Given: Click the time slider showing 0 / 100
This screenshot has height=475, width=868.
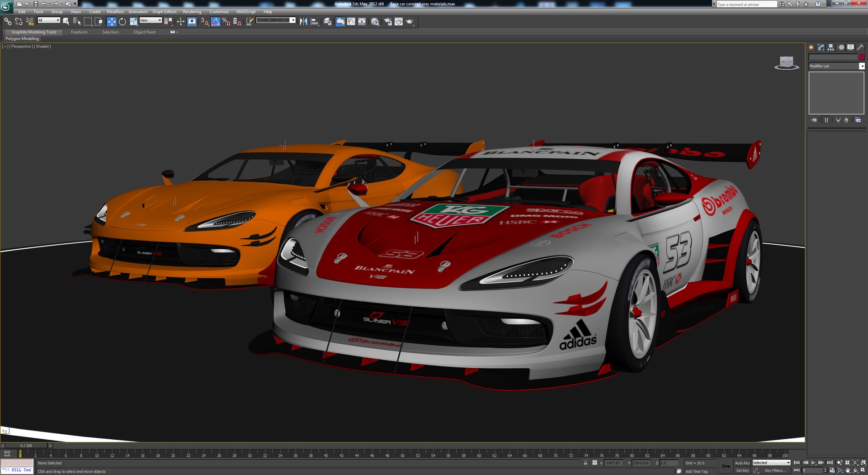Looking at the screenshot, I should (26, 446).
